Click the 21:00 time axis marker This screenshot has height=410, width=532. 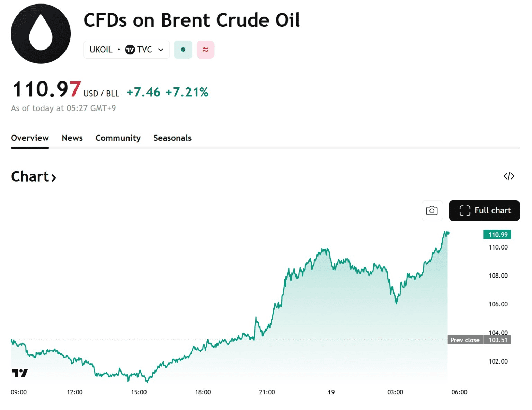coord(267,392)
